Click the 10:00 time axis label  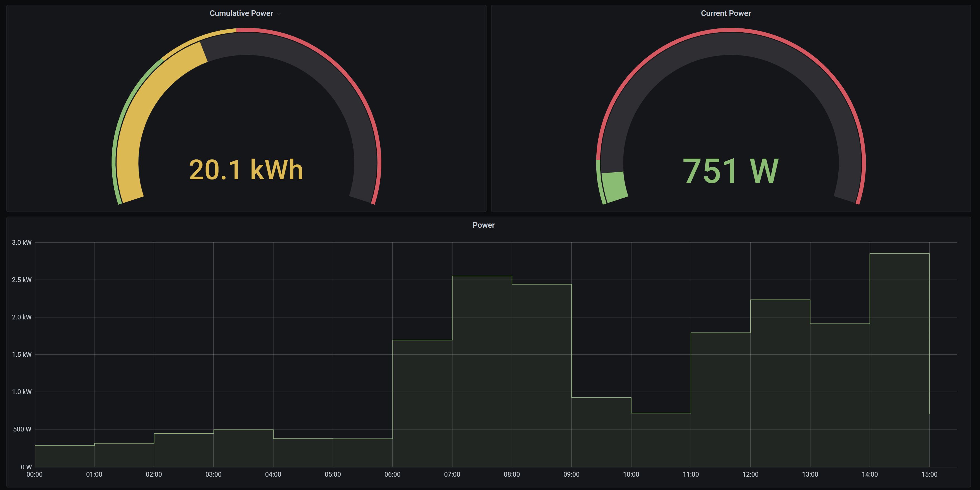(x=631, y=474)
